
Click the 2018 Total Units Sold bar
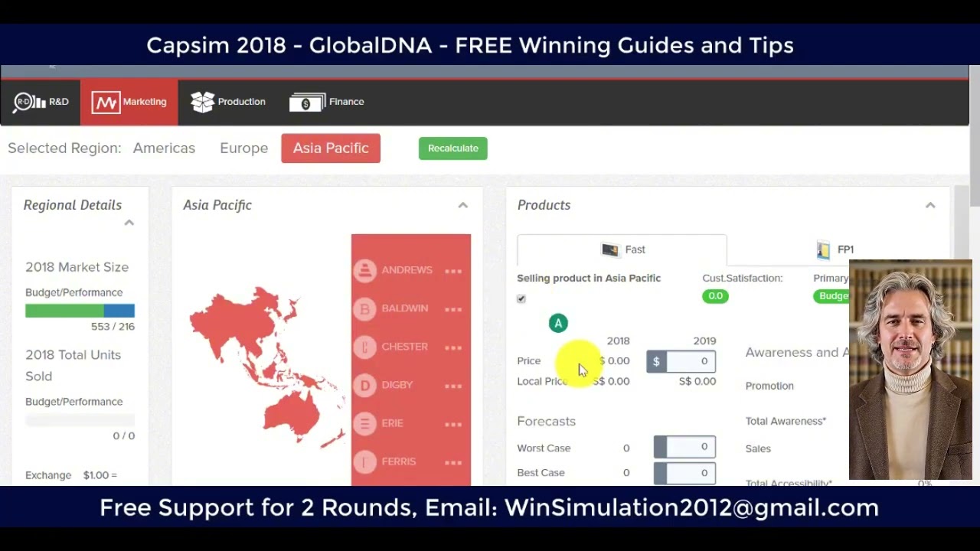80,420
